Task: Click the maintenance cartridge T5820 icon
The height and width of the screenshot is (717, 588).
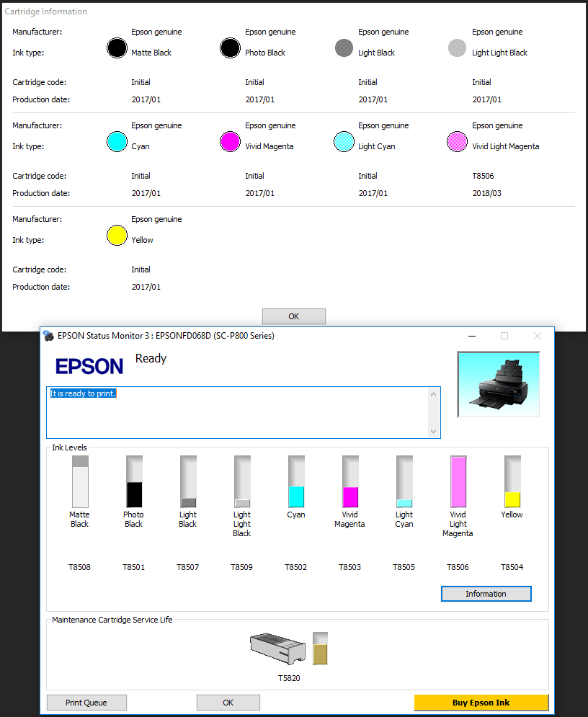Action: [x=277, y=649]
